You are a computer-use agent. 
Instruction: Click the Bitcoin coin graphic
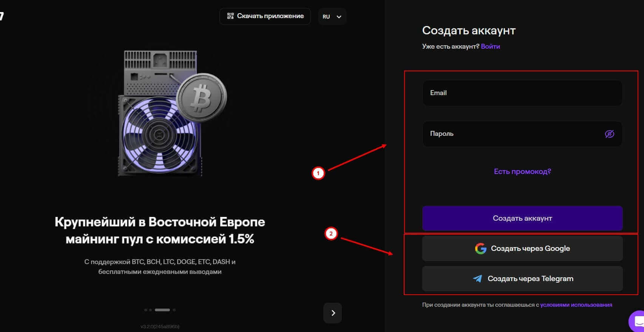click(x=201, y=97)
